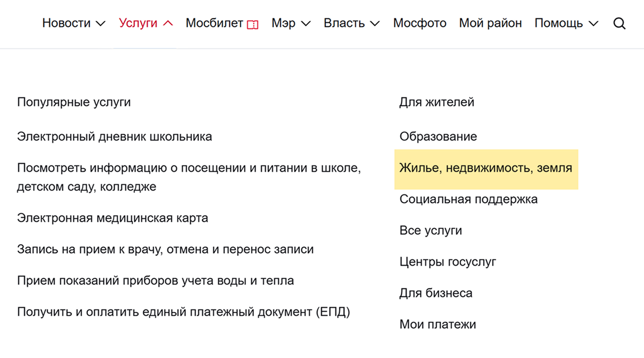The height and width of the screenshot is (358, 644).
Task: Open the Власть dropdown chevron
Action: coord(375,24)
